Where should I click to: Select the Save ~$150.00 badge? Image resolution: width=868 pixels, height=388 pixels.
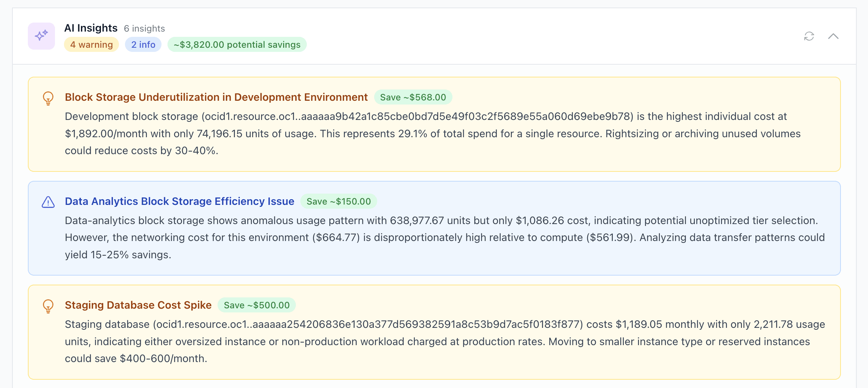(x=338, y=202)
